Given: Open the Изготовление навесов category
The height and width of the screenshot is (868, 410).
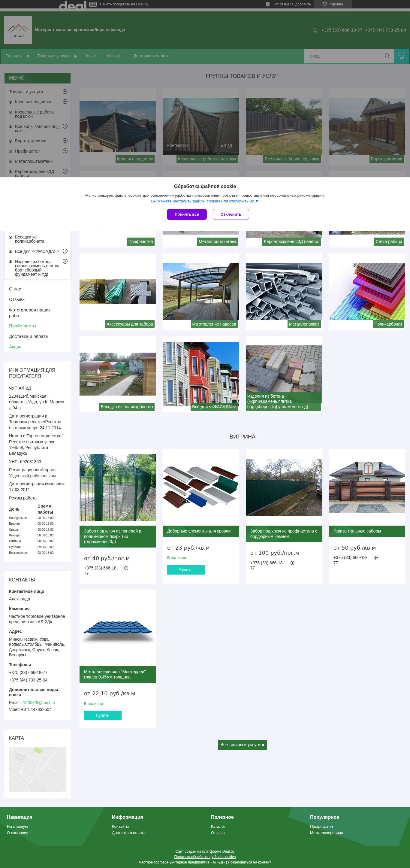Looking at the screenshot, I should coord(201,291).
